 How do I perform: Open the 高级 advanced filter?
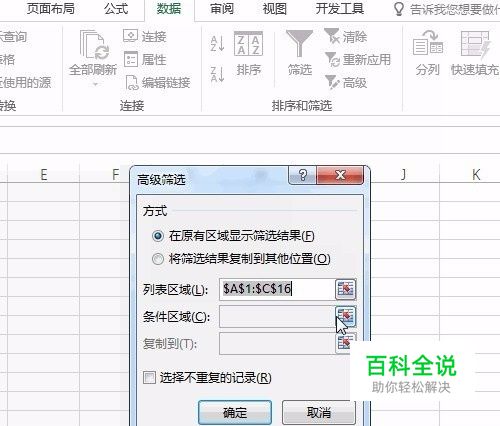coord(346,83)
